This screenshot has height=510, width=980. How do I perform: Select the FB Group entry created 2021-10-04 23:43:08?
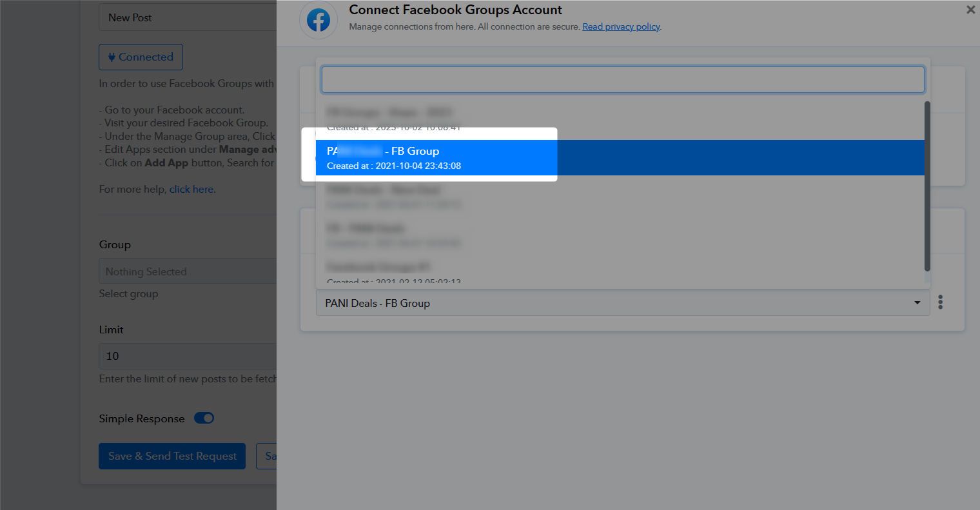[620, 158]
